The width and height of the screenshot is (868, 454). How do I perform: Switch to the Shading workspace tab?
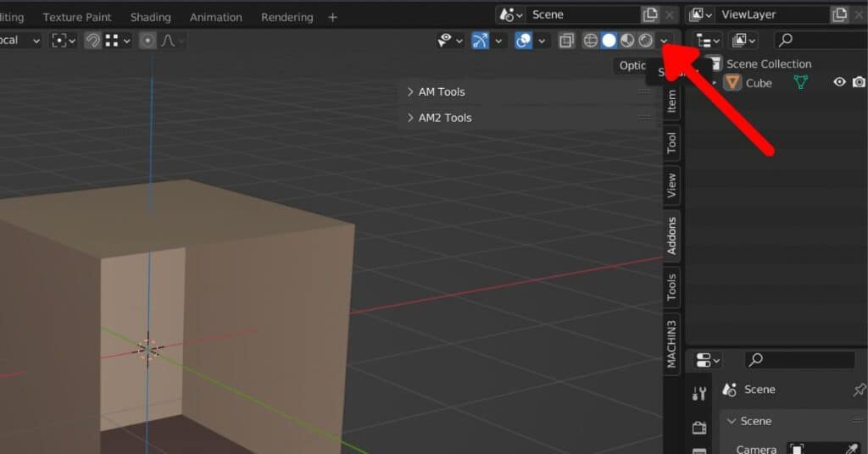click(x=150, y=17)
